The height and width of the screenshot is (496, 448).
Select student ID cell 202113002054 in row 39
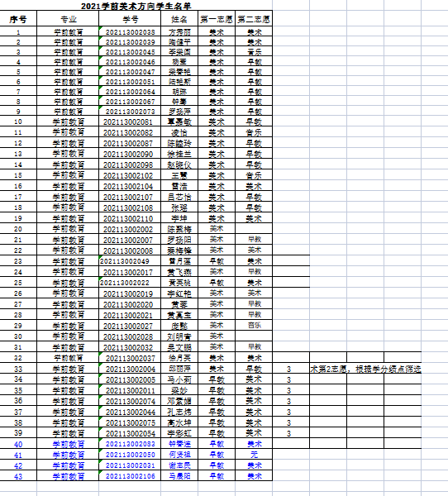coord(130,433)
